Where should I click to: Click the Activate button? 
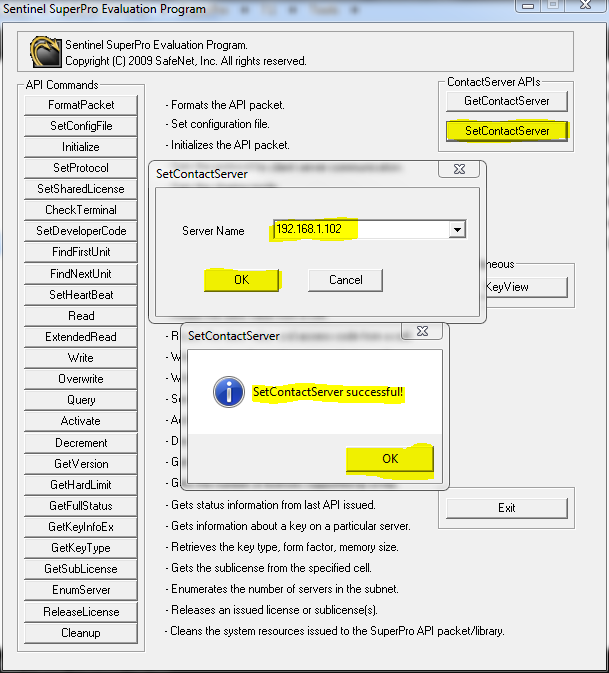click(x=81, y=421)
